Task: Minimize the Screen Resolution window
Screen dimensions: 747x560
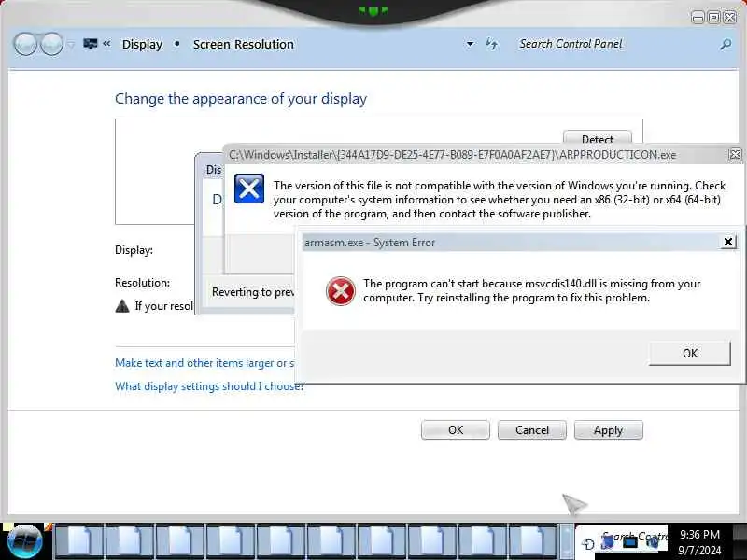Action: 698,18
